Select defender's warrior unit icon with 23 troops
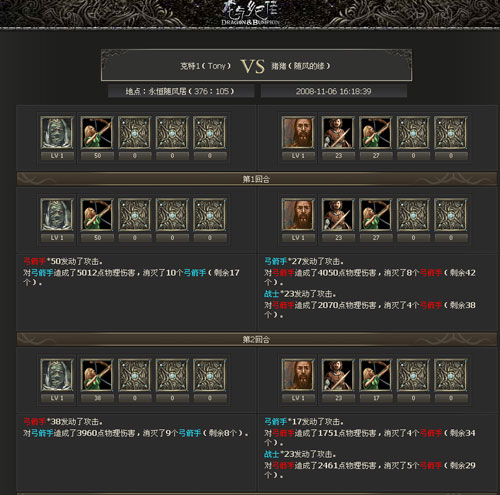Viewport: 500px width, 495px height. click(x=338, y=133)
